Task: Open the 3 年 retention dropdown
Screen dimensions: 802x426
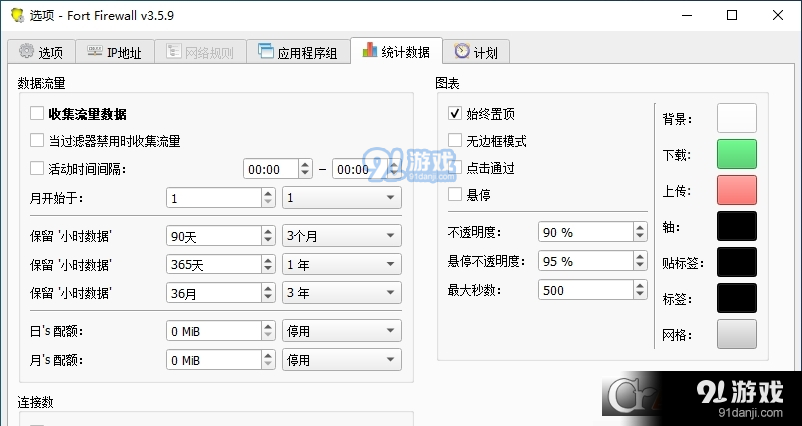Action: 342,293
